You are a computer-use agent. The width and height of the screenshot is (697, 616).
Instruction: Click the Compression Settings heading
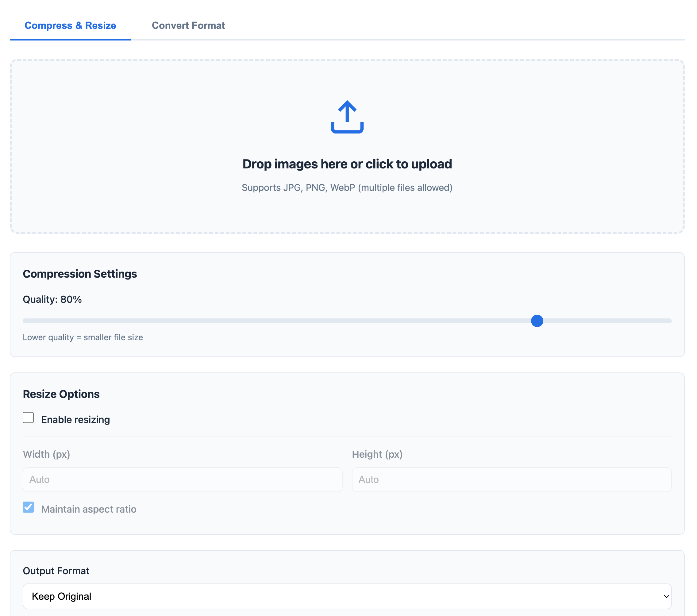pos(80,274)
